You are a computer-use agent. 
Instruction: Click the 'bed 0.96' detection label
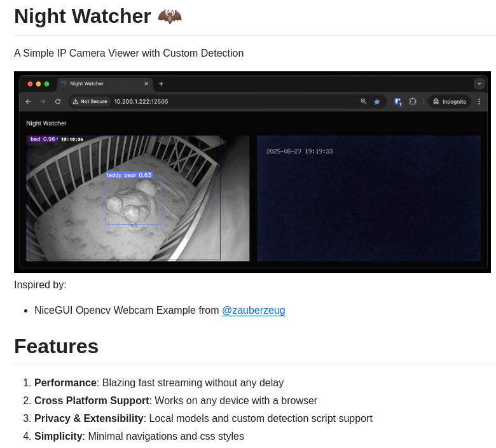[x=43, y=139]
